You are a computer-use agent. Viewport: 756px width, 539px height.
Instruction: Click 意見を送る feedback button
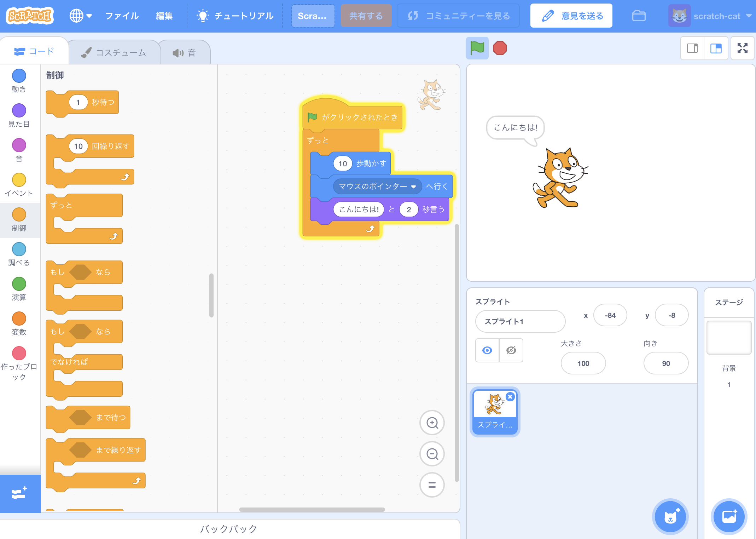tap(573, 16)
